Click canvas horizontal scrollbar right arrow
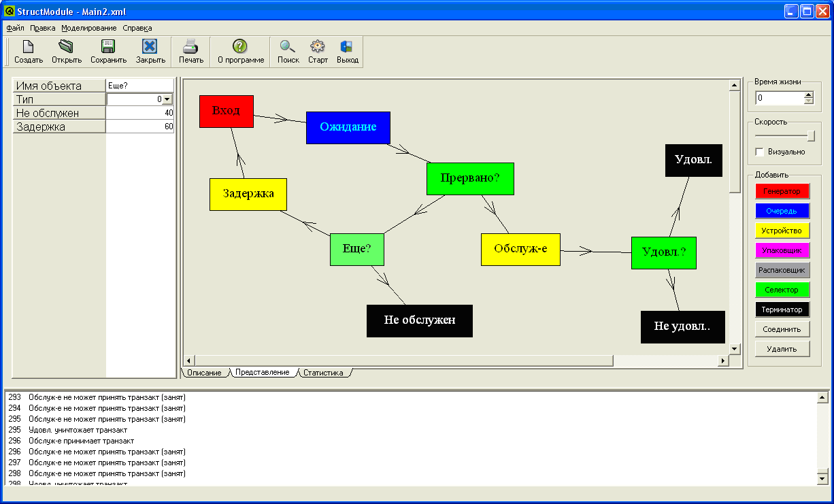 pos(724,360)
